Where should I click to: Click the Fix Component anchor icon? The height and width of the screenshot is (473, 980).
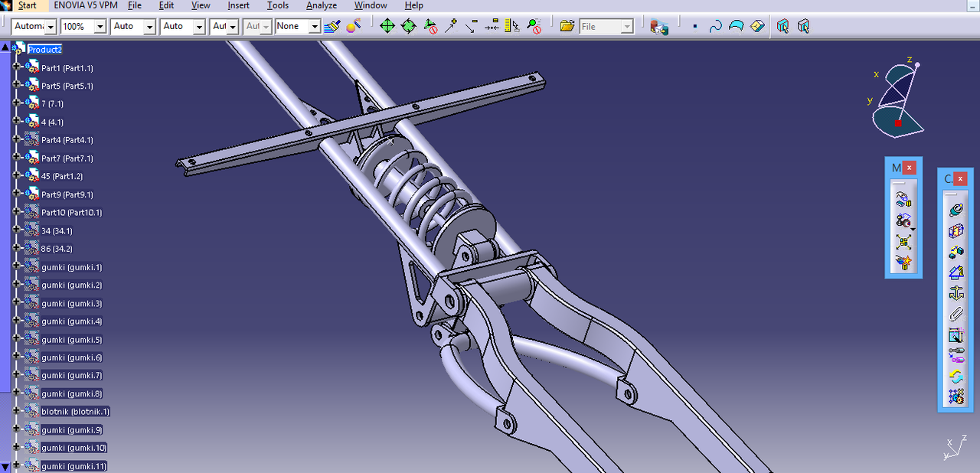coord(955,292)
